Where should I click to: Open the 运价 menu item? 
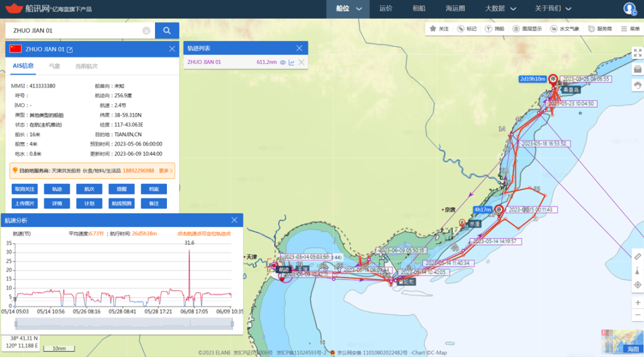tap(386, 8)
